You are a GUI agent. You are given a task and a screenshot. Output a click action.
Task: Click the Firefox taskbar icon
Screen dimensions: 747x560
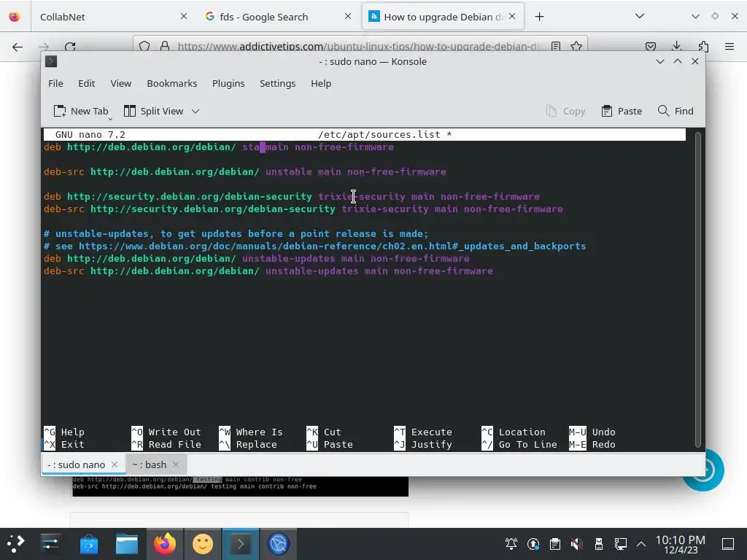pos(165,543)
